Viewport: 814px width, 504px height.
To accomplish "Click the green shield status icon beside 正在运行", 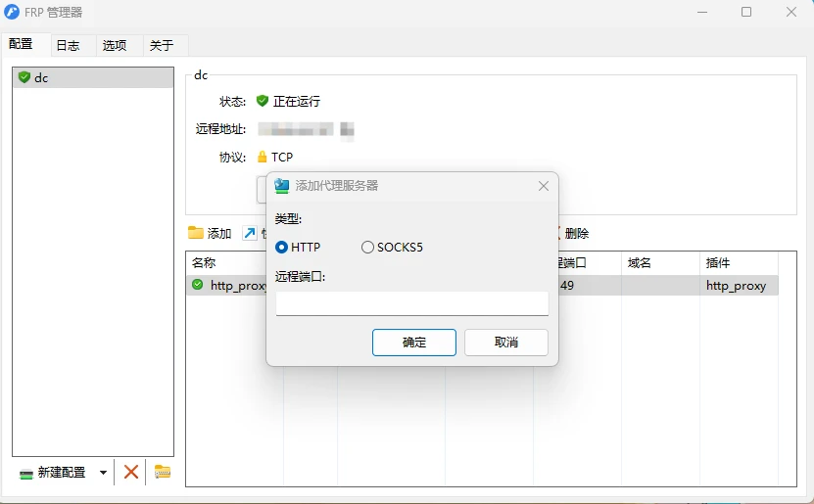I will tap(263, 101).
